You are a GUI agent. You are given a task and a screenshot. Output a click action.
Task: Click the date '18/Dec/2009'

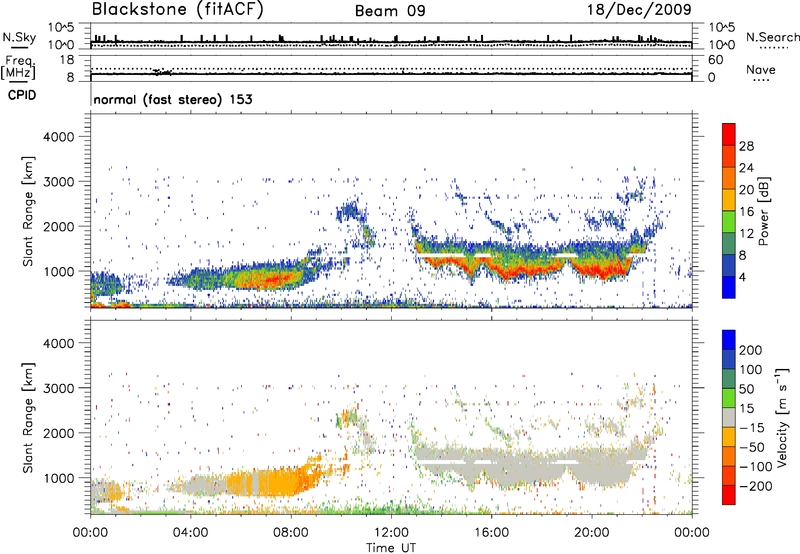pyautogui.click(x=639, y=9)
